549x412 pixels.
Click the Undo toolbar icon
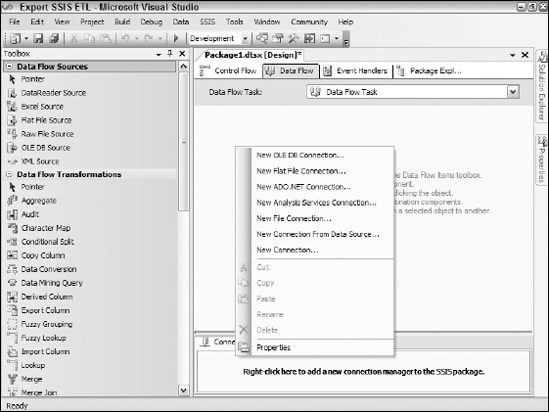pos(125,38)
